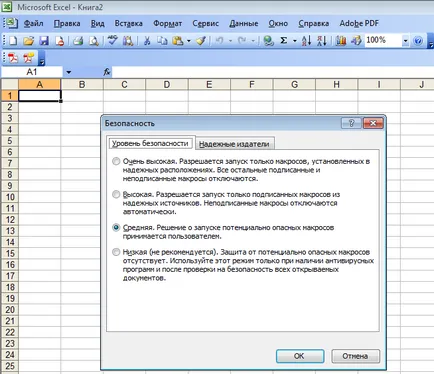Click inside the Name Box showing A1
Viewport: 434px width, 374px height.
coord(32,72)
